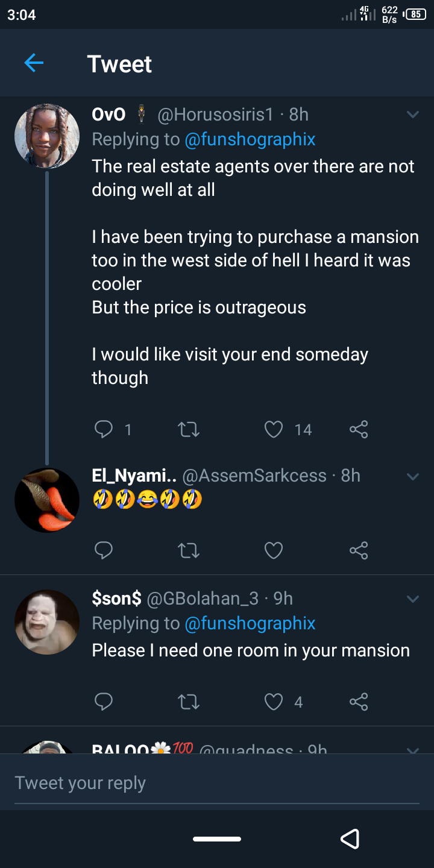
Task: Retweet OvO's real estate agents tweet
Action: click(189, 429)
